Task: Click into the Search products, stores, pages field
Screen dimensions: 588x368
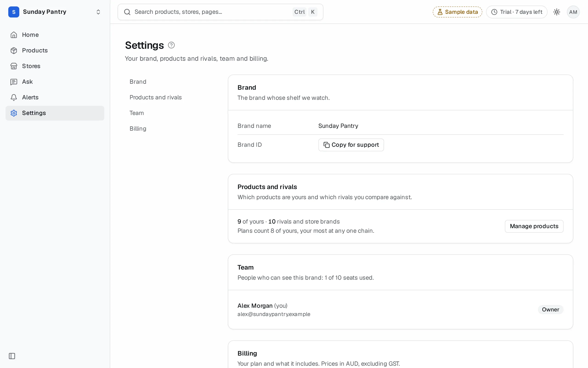Action: (x=220, y=12)
